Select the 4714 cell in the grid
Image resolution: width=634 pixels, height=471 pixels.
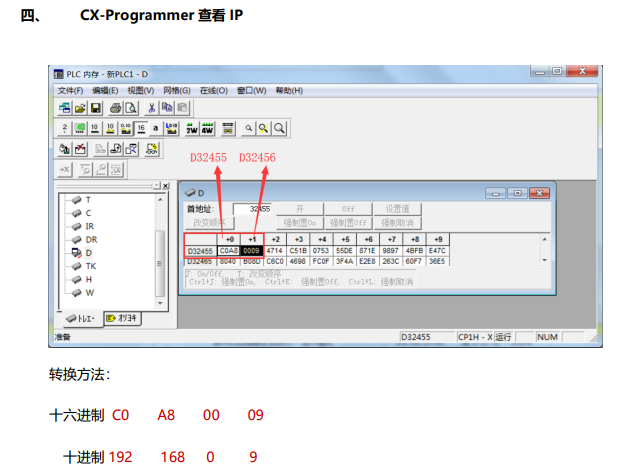point(275,251)
